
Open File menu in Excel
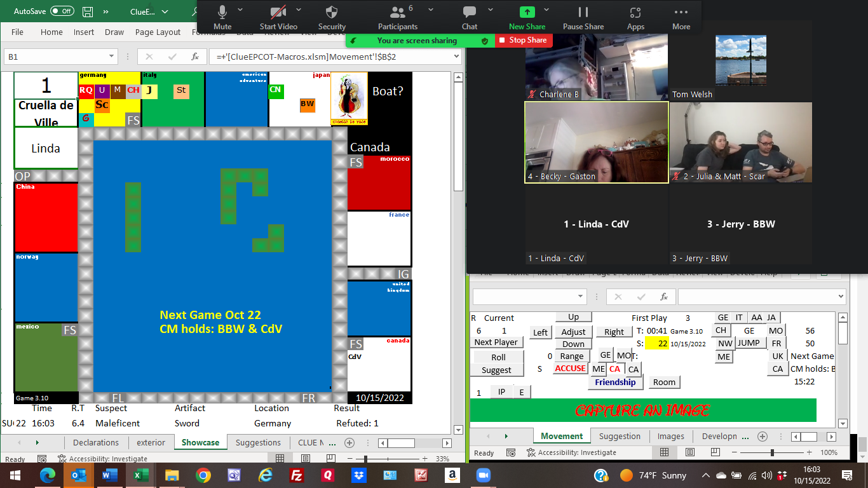(x=17, y=32)
